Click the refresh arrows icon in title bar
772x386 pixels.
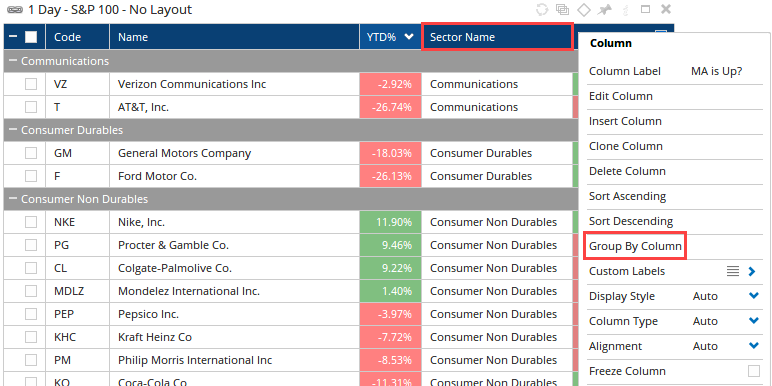point(542,9)
